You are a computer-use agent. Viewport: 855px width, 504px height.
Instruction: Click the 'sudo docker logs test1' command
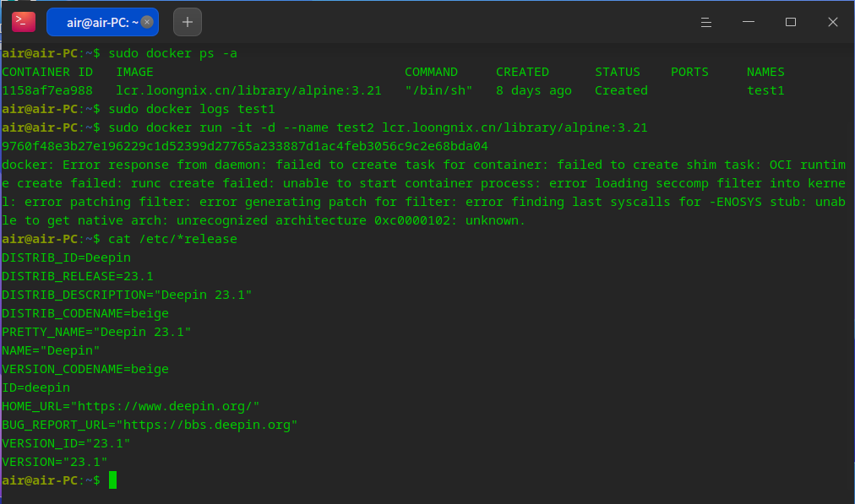tap(192, 109)
